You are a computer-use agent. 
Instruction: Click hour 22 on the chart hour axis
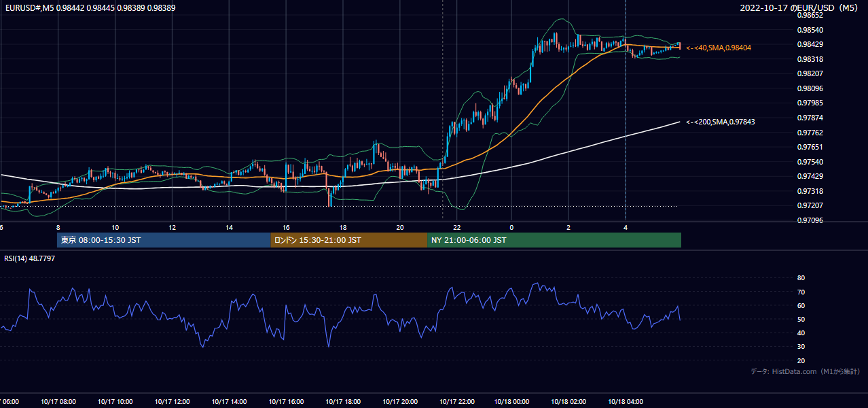point(457,227)
